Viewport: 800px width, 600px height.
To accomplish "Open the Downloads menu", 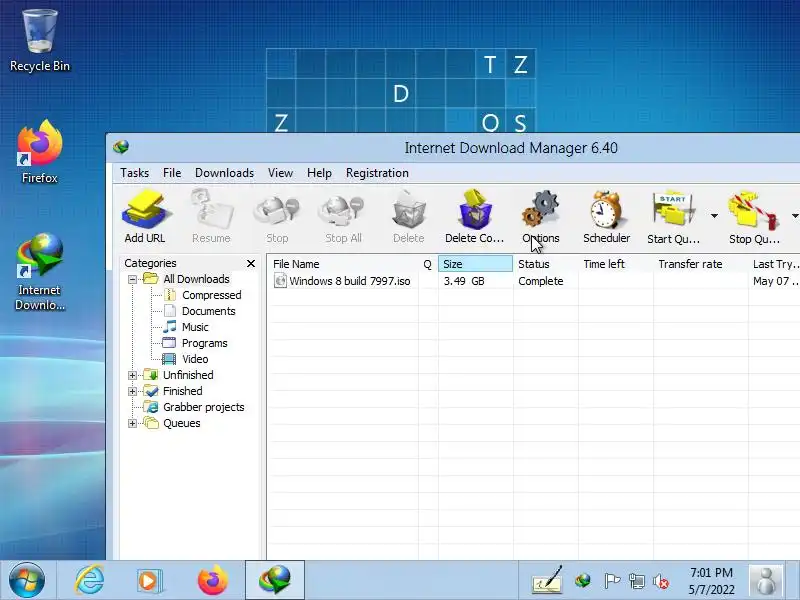I will tap(224, 173).
